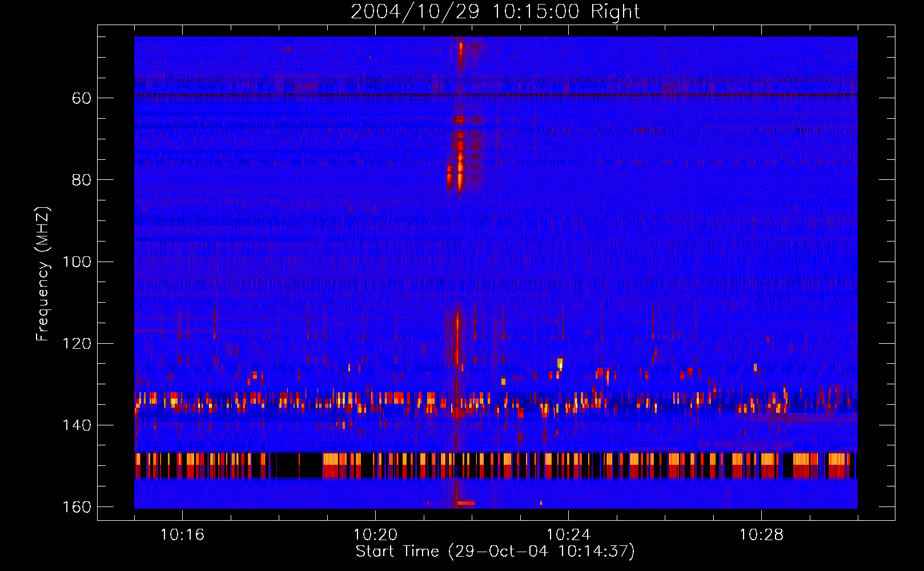Viewport: 924px width, 571px height.
Task: Click the 10:20 time tick label
Action: (375, 534)
